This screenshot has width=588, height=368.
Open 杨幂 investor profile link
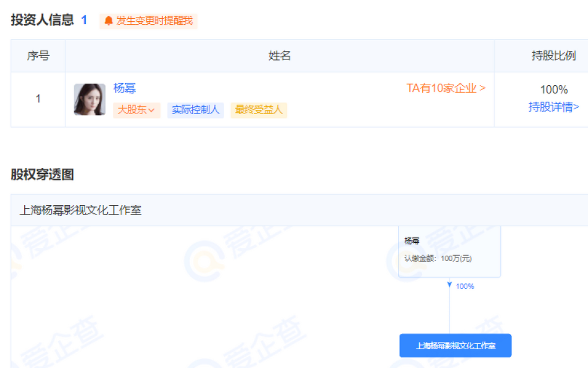(x=125, y=88)
